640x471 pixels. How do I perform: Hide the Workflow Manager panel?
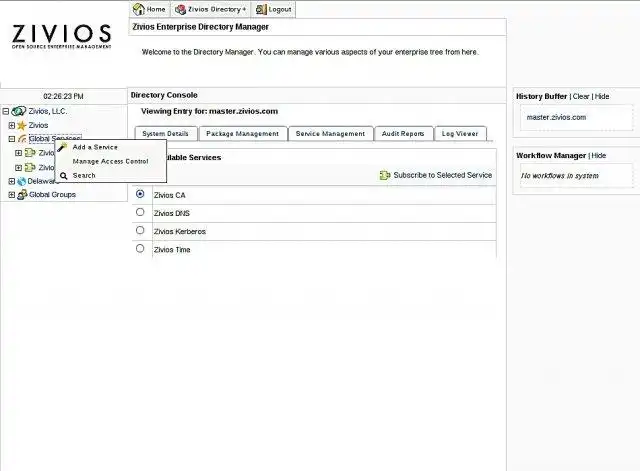599,156
